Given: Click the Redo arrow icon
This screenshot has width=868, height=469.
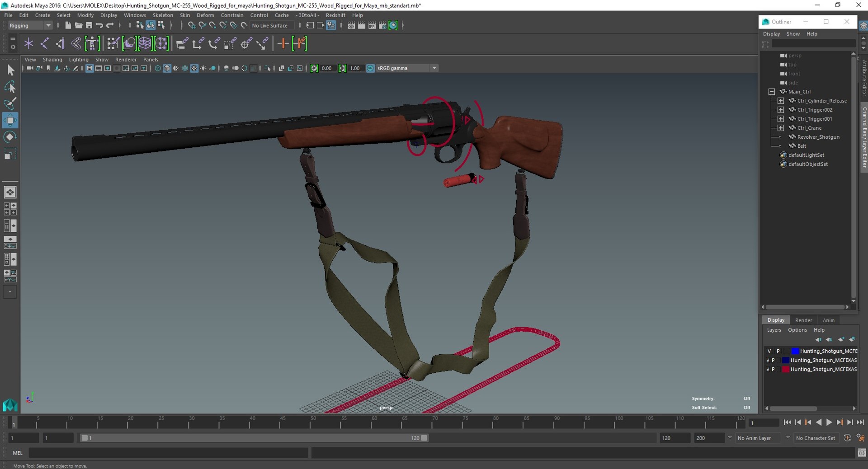Looking at the screenshot, I should click(110, 25).
